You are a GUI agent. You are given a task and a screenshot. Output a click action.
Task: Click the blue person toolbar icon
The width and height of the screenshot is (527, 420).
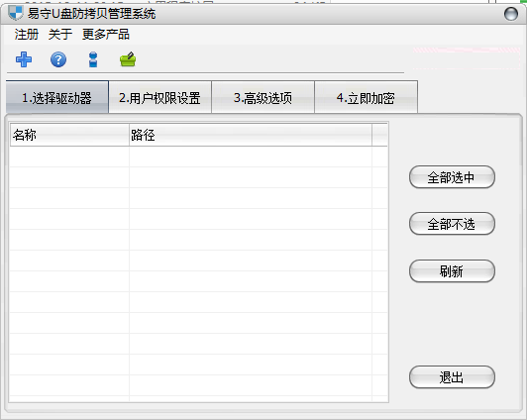point(93,59)
